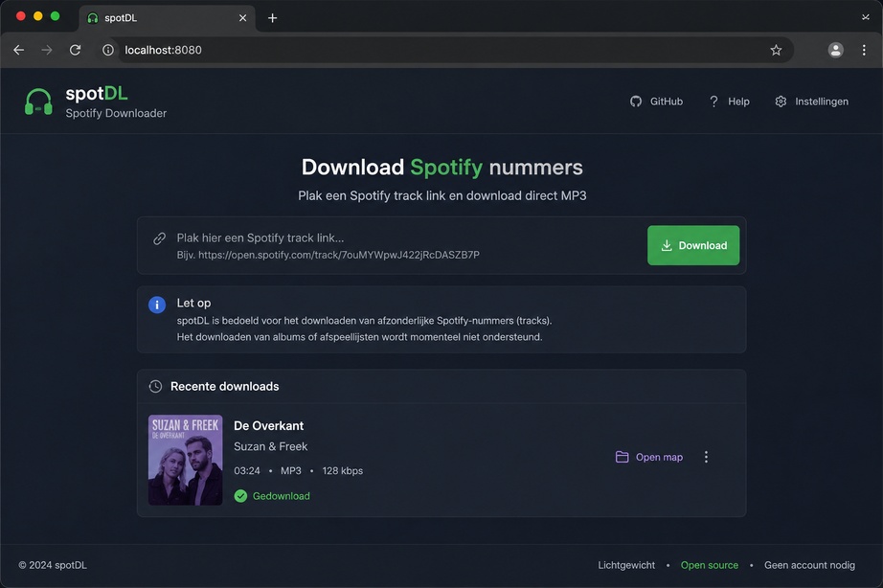Click the green Download button
Image resolution: width=883 pixels, height=588 pixels.
[693, 245]
